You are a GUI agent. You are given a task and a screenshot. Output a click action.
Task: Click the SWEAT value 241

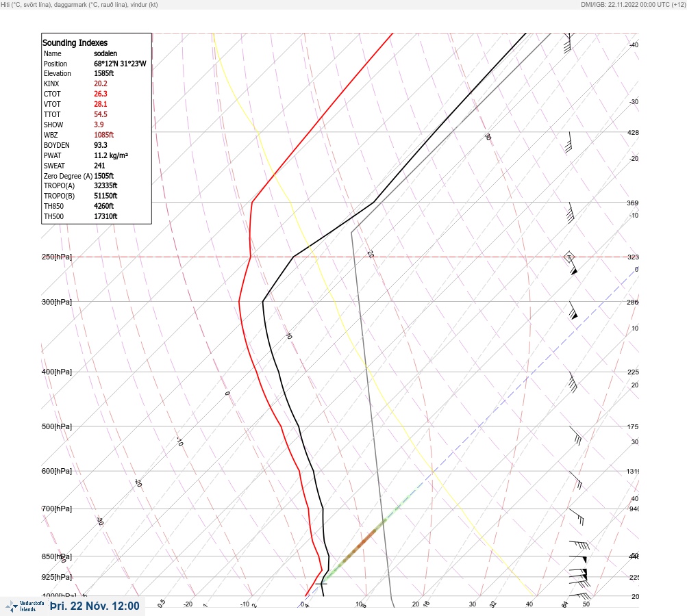pos(99,166)
